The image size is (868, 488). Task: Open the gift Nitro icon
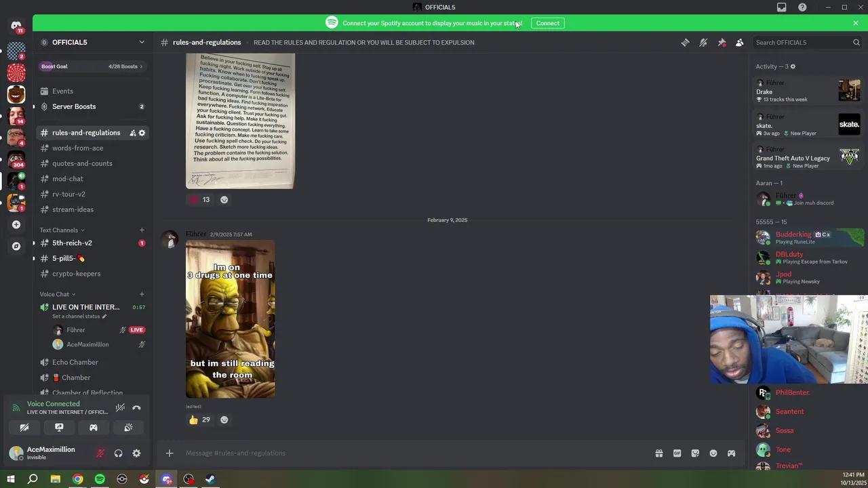(658, 453)
